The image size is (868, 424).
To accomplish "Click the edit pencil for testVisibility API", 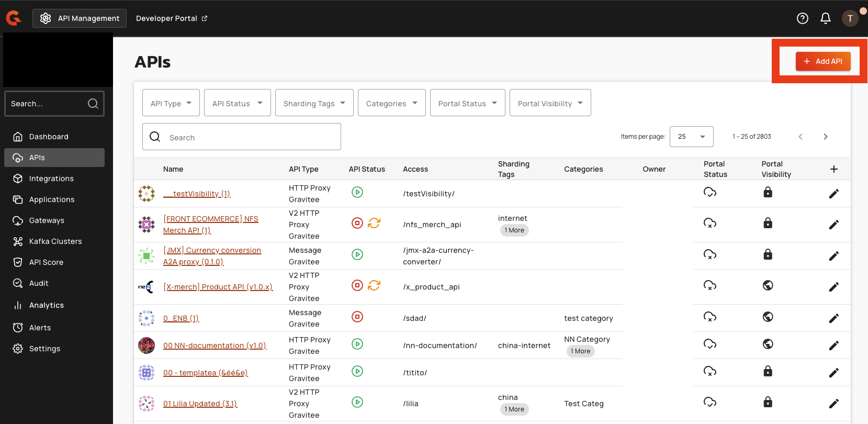I will (833, 194).
